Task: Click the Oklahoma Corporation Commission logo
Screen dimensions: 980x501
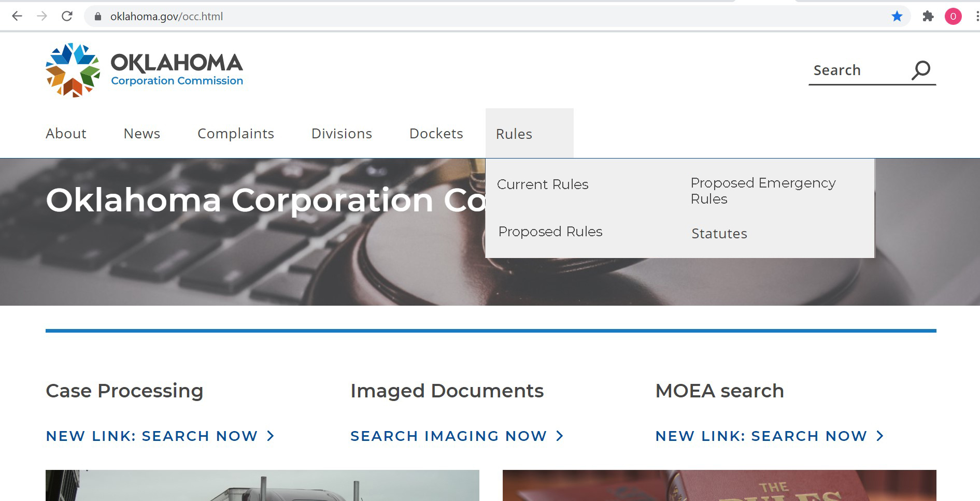Action: coord(144,68)
